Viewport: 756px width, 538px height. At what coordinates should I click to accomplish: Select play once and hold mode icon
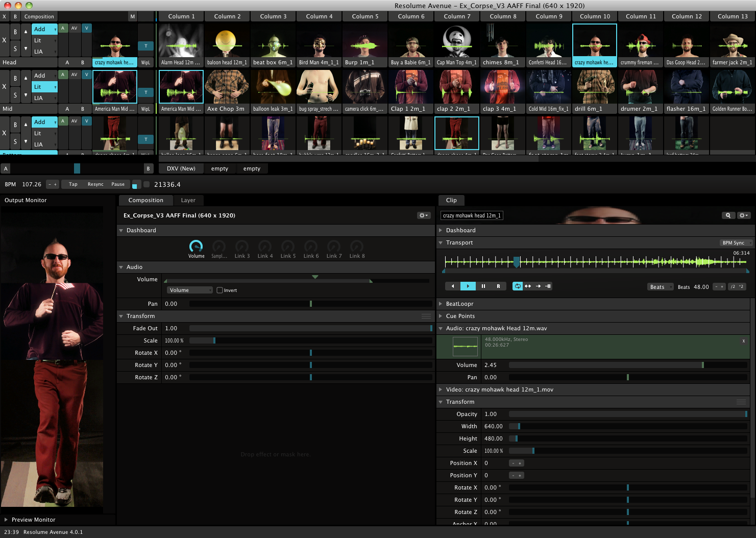point(548,286)
